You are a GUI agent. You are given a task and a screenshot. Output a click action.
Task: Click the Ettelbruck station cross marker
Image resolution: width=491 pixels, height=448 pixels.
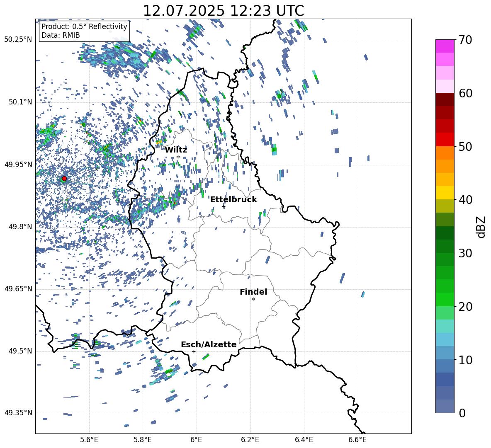[224, 206]
